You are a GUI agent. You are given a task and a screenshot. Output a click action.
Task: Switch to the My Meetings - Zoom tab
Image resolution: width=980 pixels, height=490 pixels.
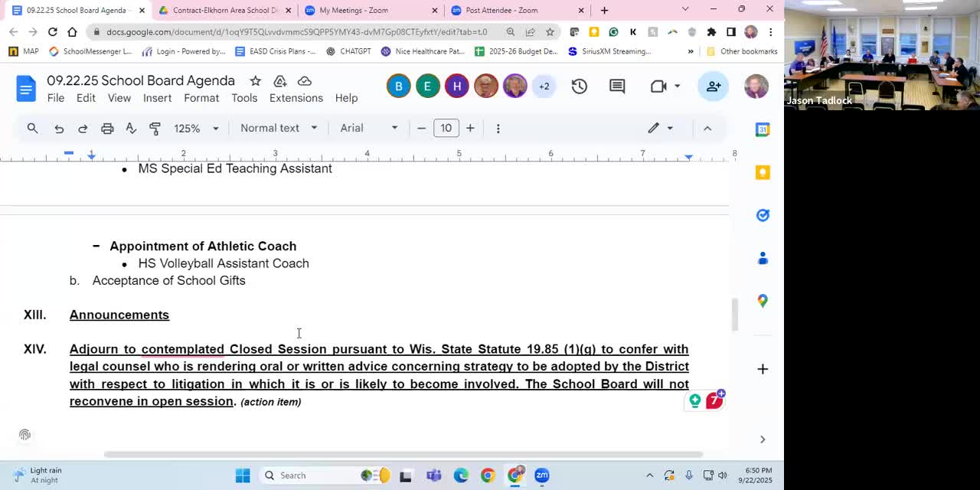tap(371, 10)
